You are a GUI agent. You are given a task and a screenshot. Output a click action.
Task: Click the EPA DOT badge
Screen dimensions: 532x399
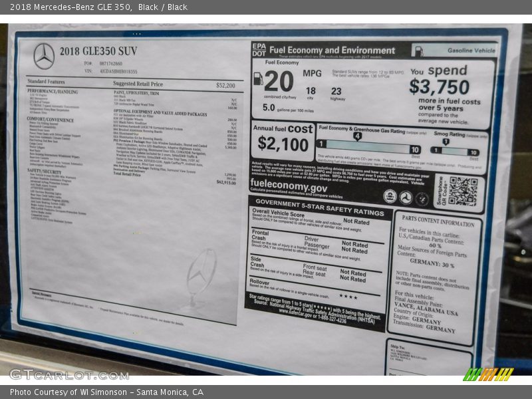tap(259, 49)
